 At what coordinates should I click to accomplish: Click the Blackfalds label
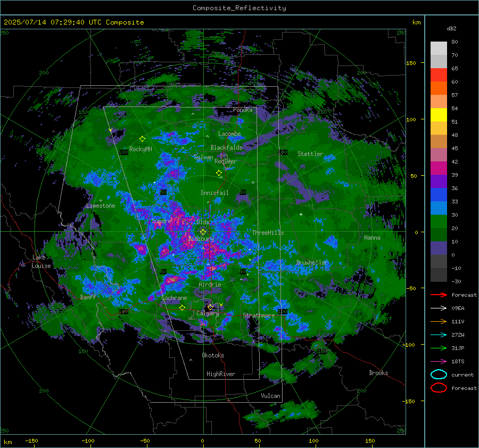[226, 148]
